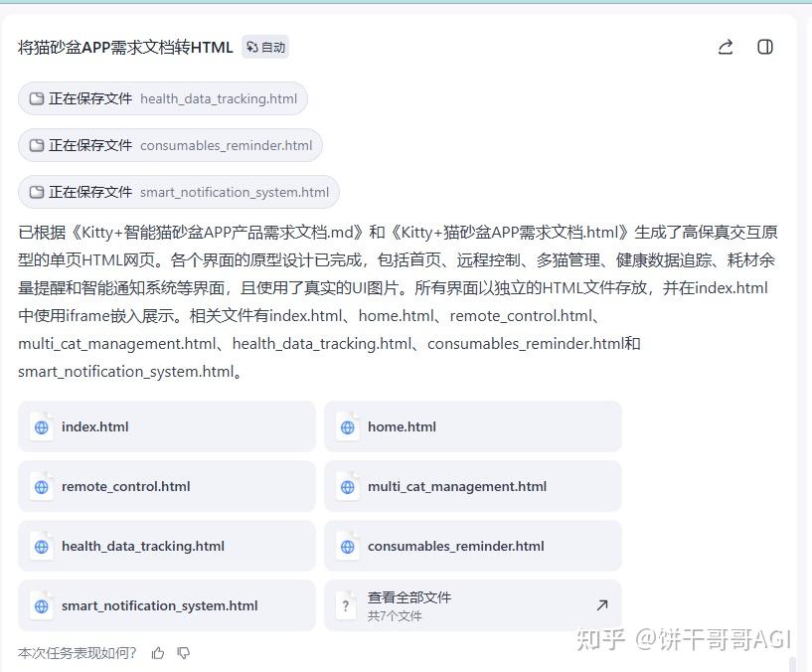Screen dimensions: 812x672
Task: Click the globe icon on index.html card
Action: [x=41, y=426]
